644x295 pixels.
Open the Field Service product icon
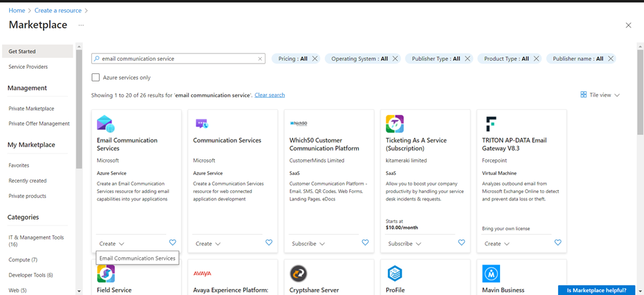pyautogui.click(x=106, y=273)
